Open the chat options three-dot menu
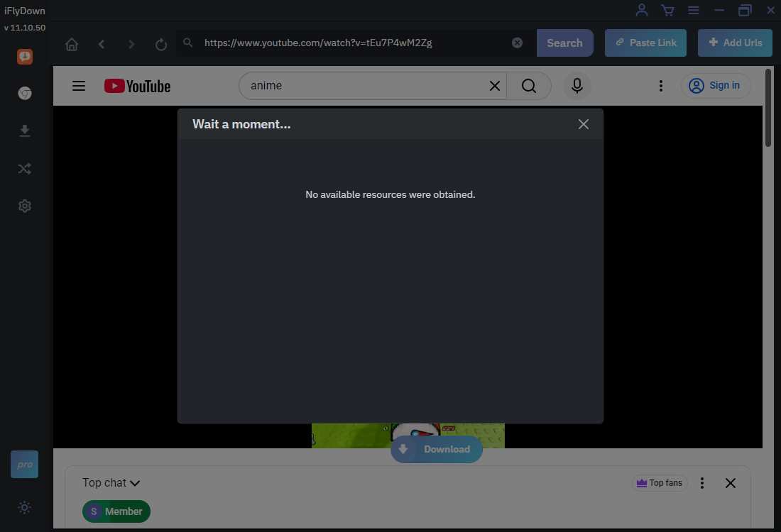Image resolution: width=781 pixels, height=532 pixels. [x=702, y=483]
